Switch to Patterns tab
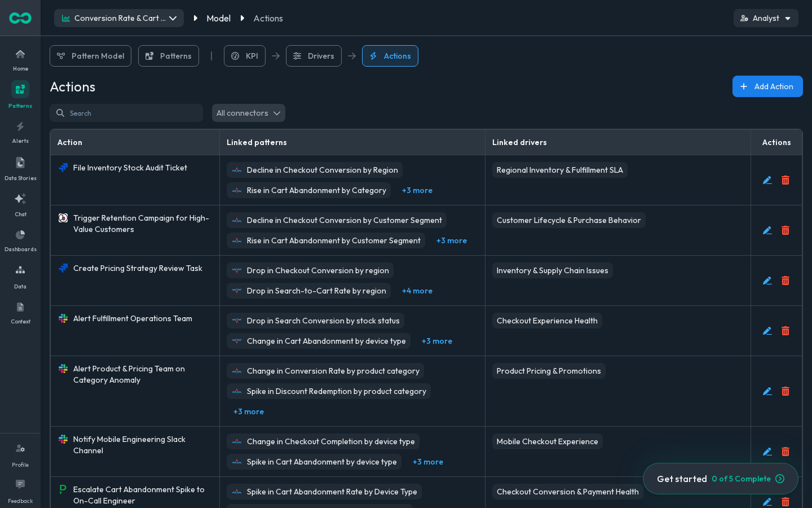Viewport: 812px width, 508px height. coord(169,56)
